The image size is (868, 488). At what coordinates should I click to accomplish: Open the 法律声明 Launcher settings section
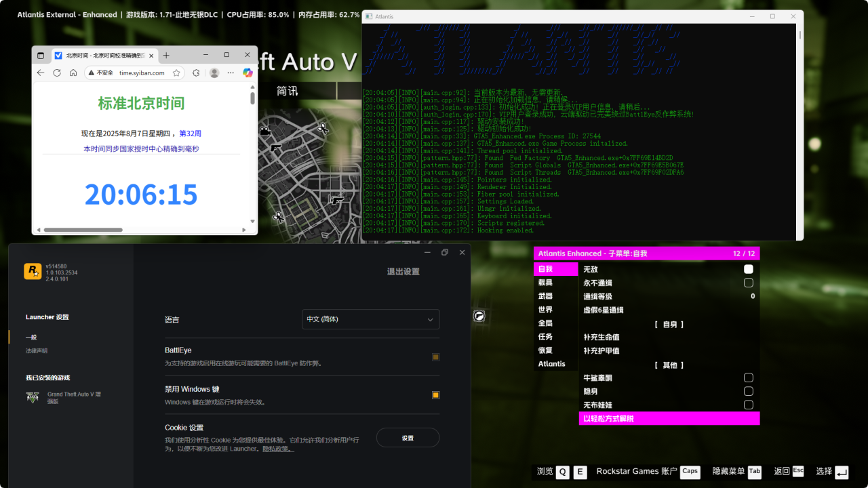[37, 351]
